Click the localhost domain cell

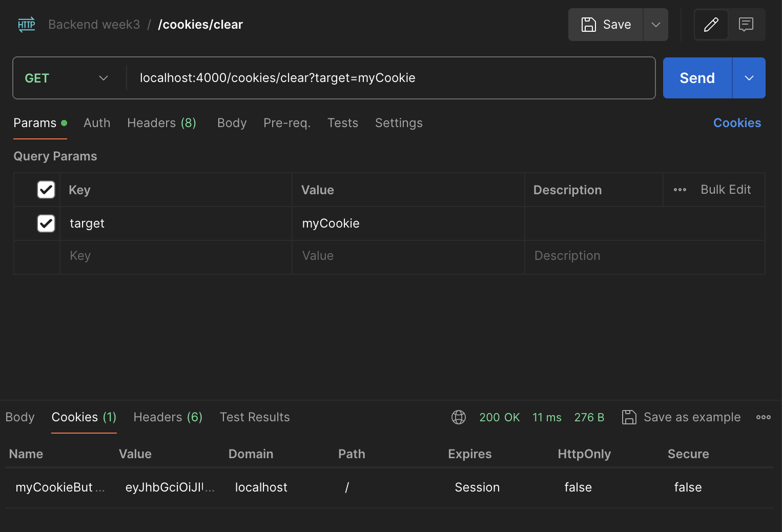pos(261,487)
